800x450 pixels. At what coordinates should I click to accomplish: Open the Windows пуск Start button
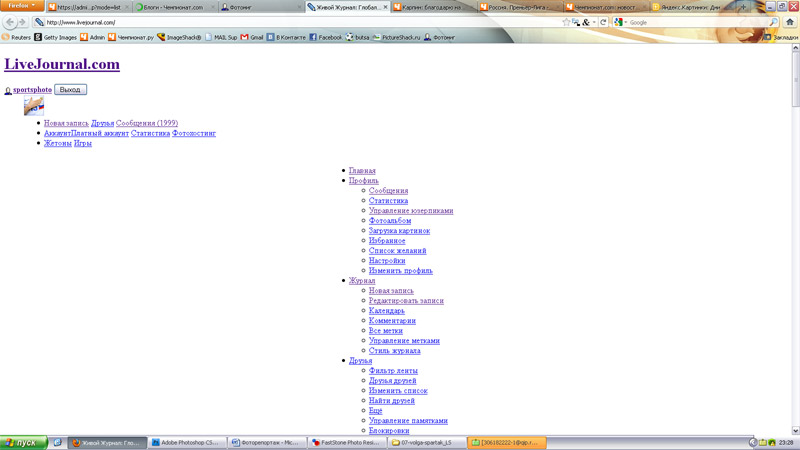(x=23, y=442)
